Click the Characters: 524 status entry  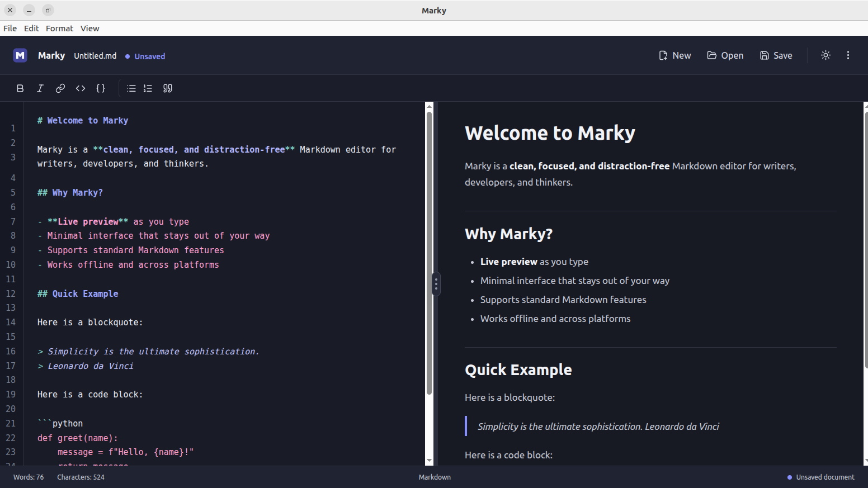pos(81,477)
